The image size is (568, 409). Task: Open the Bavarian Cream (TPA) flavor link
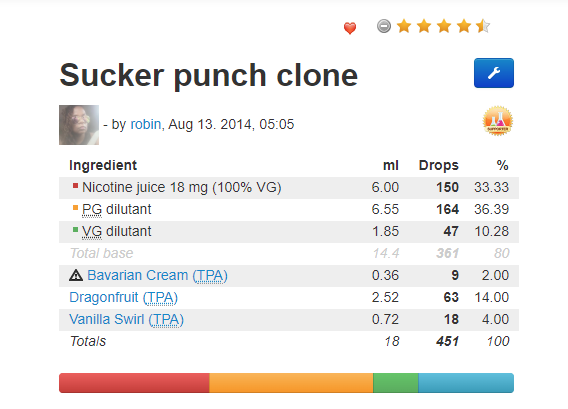click(x=157, y=275)
